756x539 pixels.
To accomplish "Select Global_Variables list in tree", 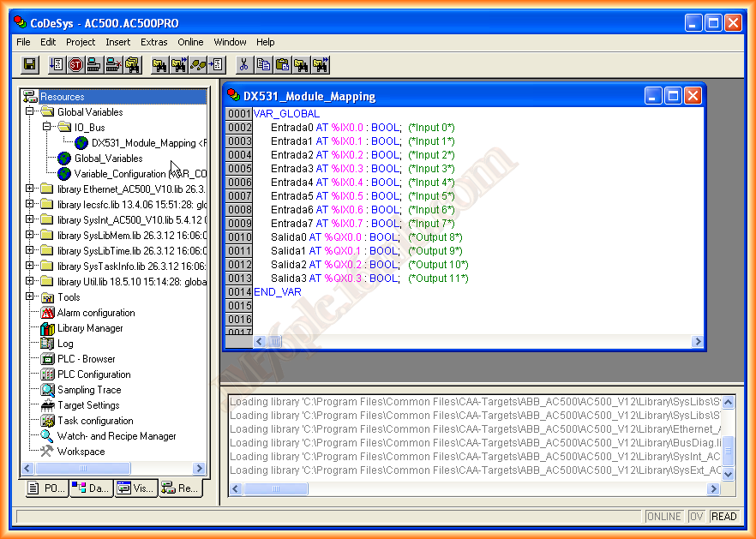I will pyautogui.click(x=108, y=159).
